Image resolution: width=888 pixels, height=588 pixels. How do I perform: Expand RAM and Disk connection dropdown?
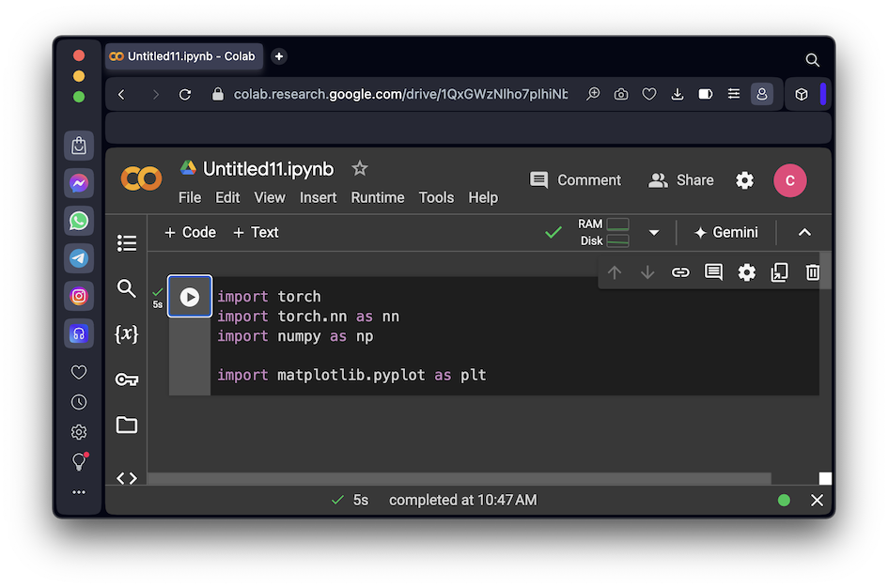654,233
